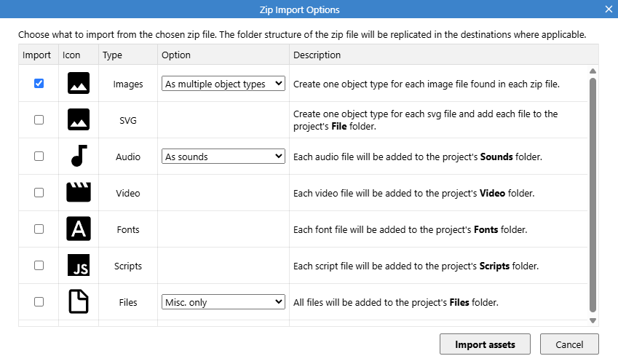618x364 pixels.
Task: Open the 'As multiple object types' dropdown
Action: pos(223,84)
